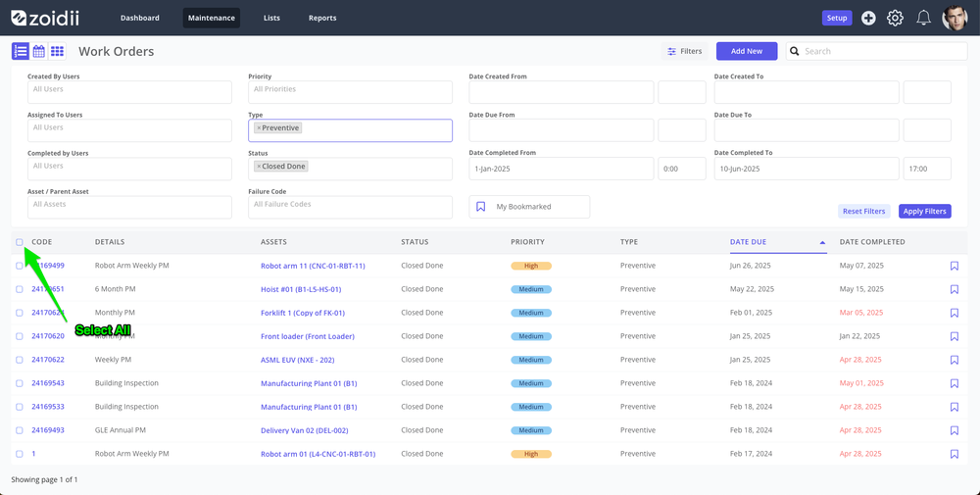Open Created By Users dropdown

point(129,92)
